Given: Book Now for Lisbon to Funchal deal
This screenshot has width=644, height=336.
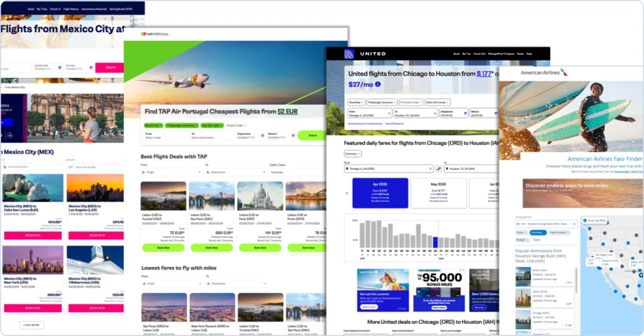Looking at the screenshot, I should [x=164, y=248].
